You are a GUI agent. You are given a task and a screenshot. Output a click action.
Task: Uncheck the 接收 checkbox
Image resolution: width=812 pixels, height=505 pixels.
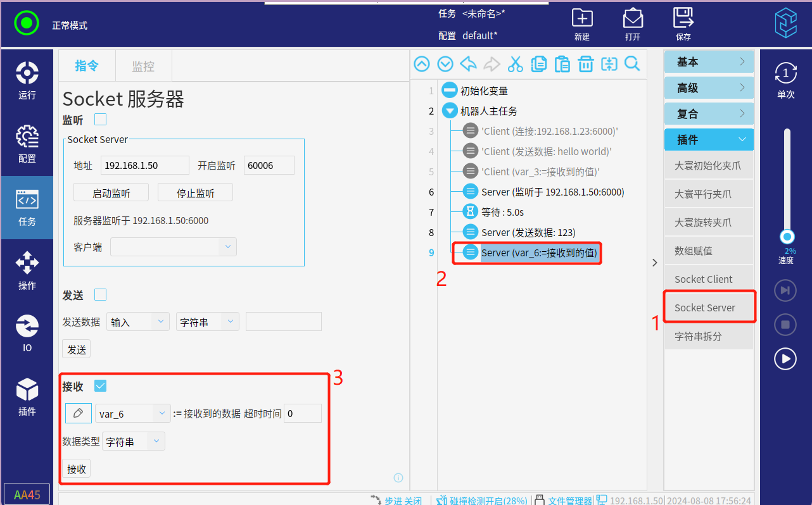(x=100, y=385)
